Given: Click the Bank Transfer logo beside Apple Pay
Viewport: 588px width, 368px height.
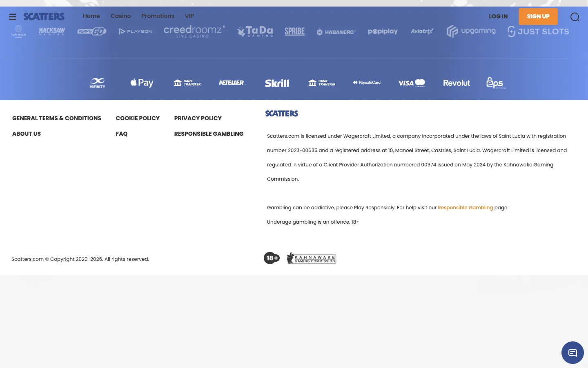Looking at the screenshot, I should 187,83.
